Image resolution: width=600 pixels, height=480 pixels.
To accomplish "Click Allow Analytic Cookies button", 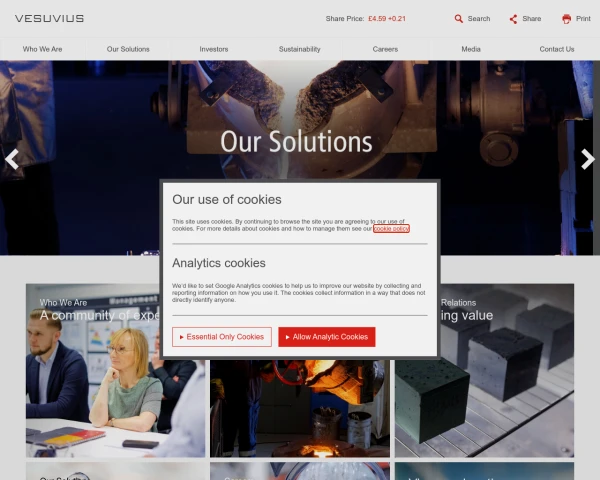I will click(x=327, y=337).
